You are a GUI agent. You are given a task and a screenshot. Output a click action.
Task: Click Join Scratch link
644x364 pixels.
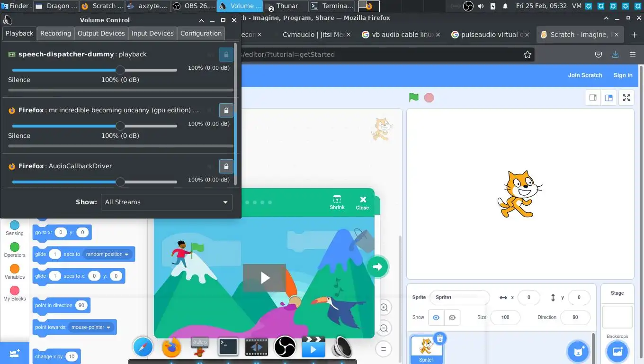(585, 75)
